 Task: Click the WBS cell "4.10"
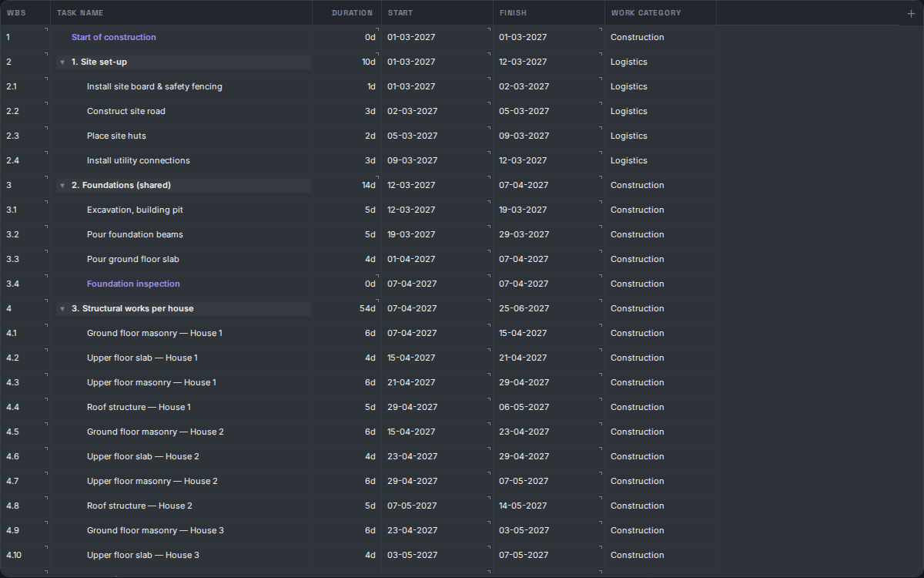point(14,555)
